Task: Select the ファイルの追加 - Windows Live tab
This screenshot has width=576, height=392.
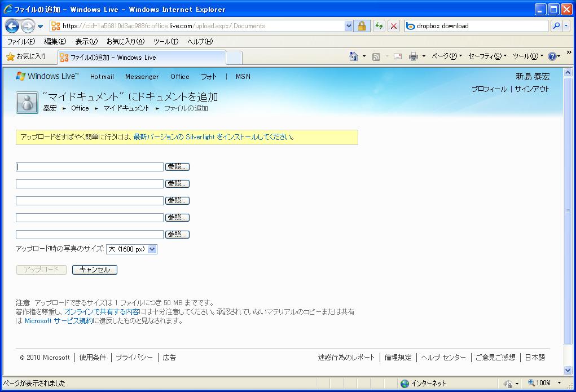Action: pyautogui.click(x=142, y=58)
